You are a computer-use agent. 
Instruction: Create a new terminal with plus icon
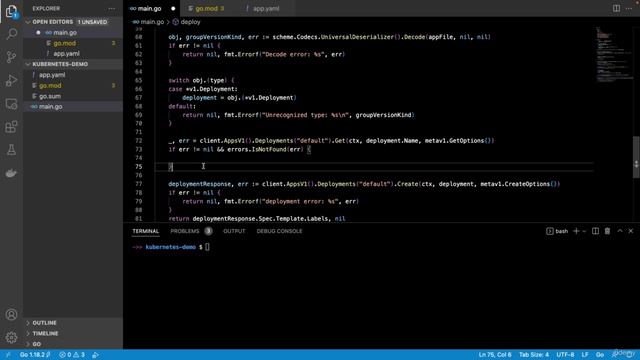pos(576,231)
